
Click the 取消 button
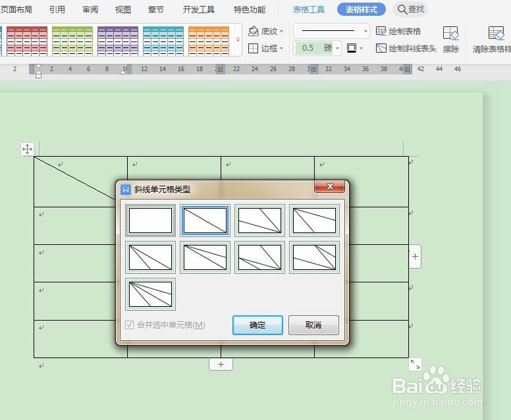coord(313,325)
